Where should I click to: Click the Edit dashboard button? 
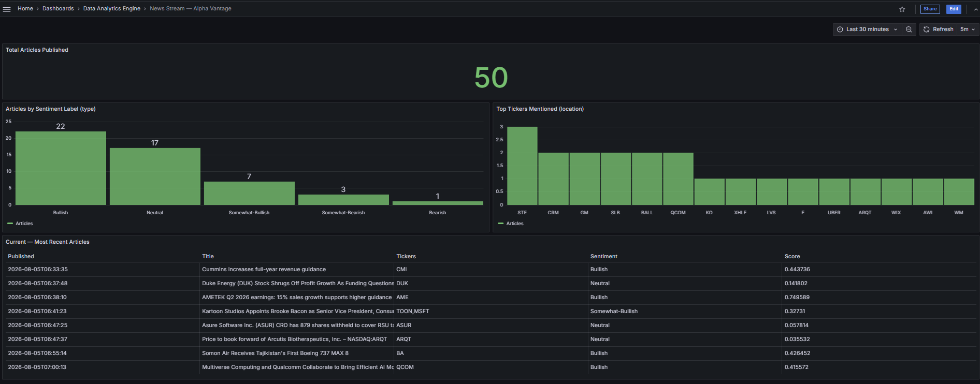(x=954, y=9)
